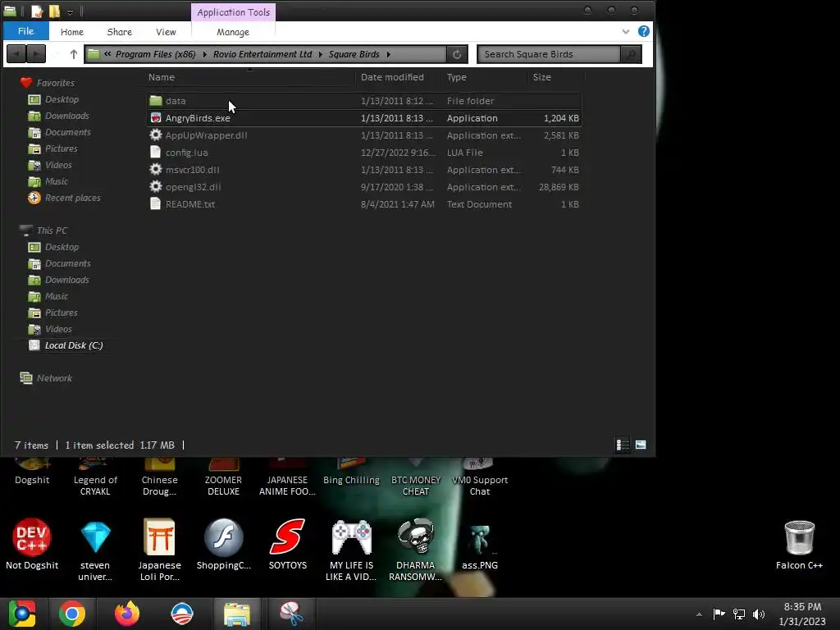This screenshot has height=630, width=840.
Task: Select the msvcr100.dll gear icon
Action: click(x=155, y=169)
